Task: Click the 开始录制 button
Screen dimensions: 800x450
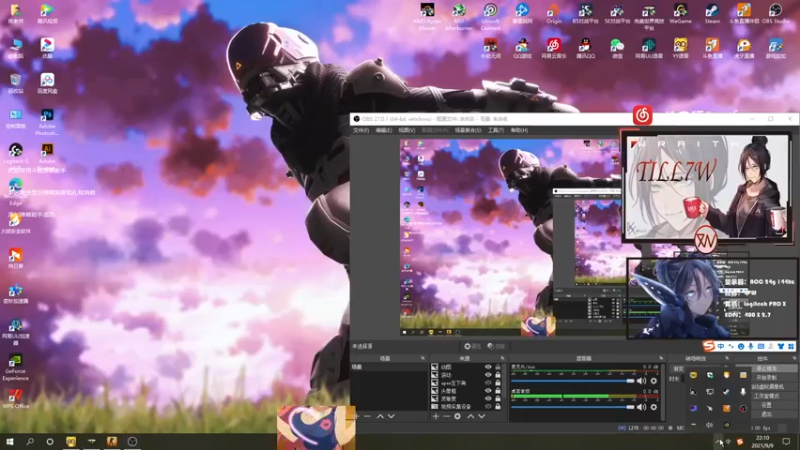Action: click(x=766, y=378)
